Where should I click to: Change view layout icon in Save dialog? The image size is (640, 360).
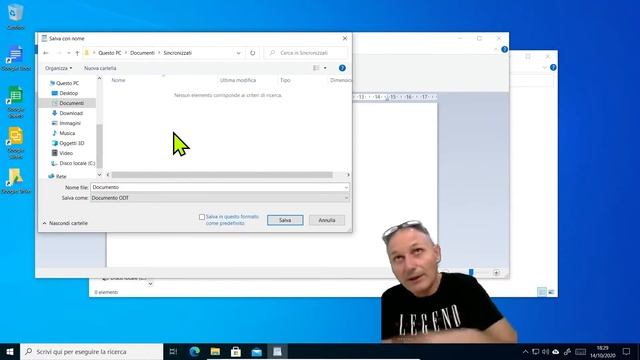(x=316, y=68)
